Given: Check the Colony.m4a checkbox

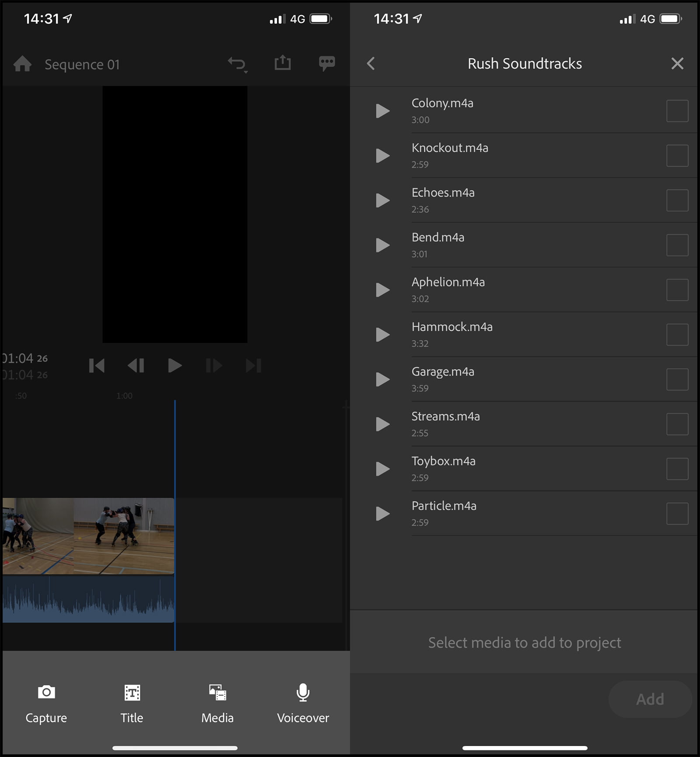Looking at the screenshot, I should click(x=676, y=111).
